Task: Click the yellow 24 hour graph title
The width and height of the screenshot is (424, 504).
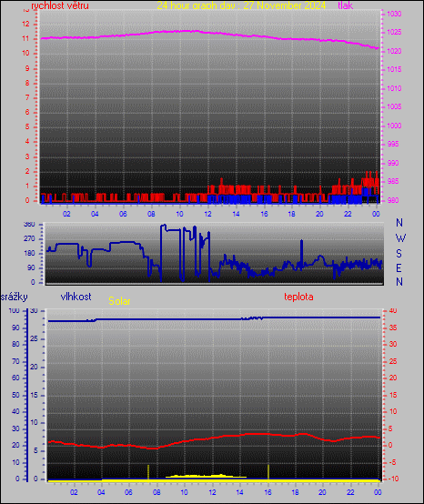Action: (x=241, y=5)
